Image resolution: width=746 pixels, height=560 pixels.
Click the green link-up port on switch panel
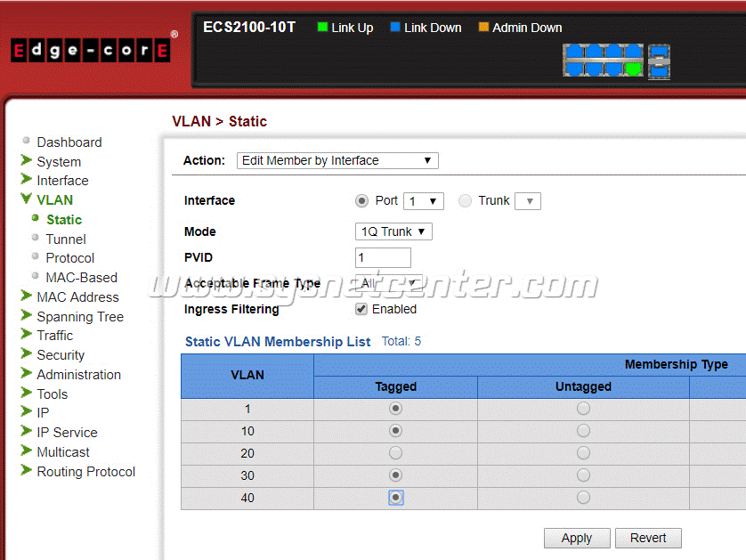(x=633, y=69)
